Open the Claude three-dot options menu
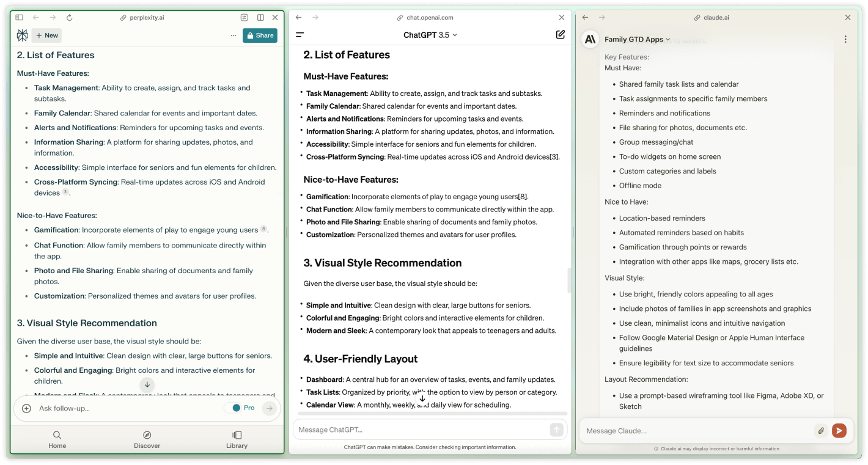This screenshot has width=868, height=465. (845, 39)
